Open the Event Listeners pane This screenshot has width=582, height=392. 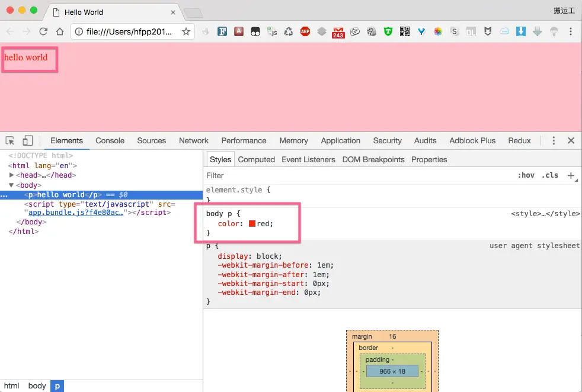tap(308, 159)
